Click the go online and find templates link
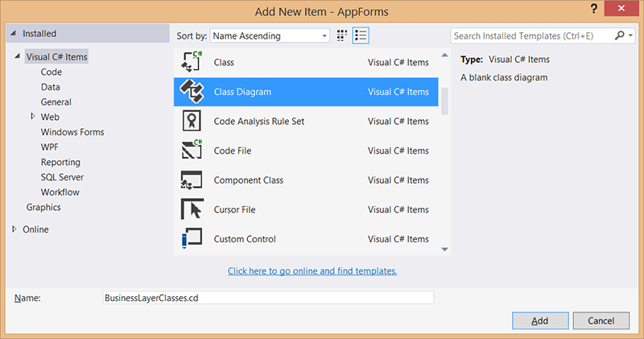 click(312, 271)
